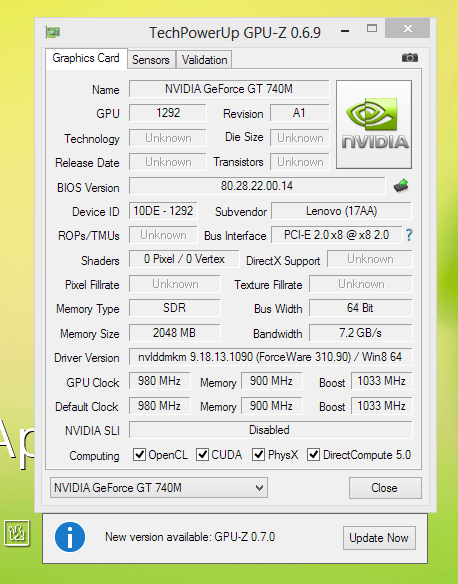The height and width of the screenshot is (584, 458).
Task: Minimize the GPU-Z window
Action: (345, 31)
